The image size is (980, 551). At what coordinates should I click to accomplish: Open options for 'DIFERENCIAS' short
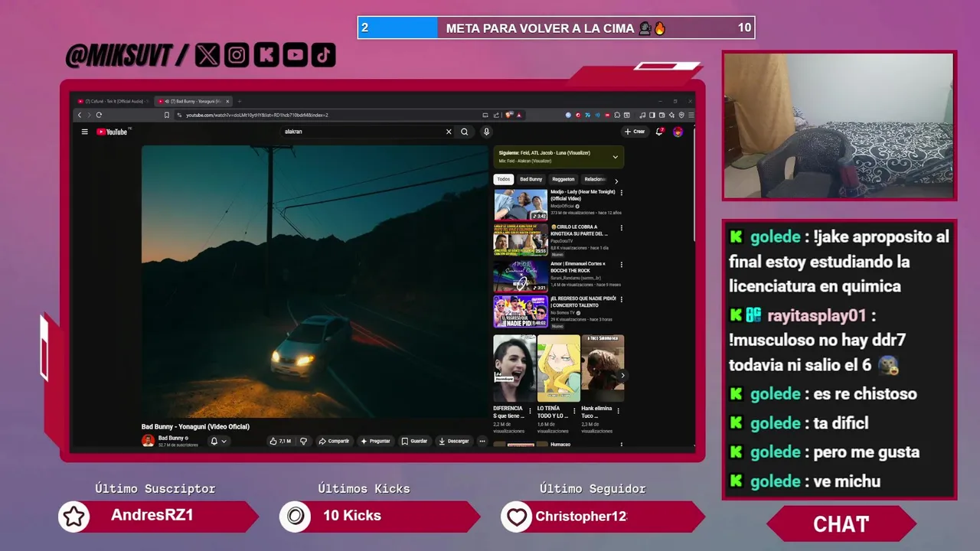(530, 412)
